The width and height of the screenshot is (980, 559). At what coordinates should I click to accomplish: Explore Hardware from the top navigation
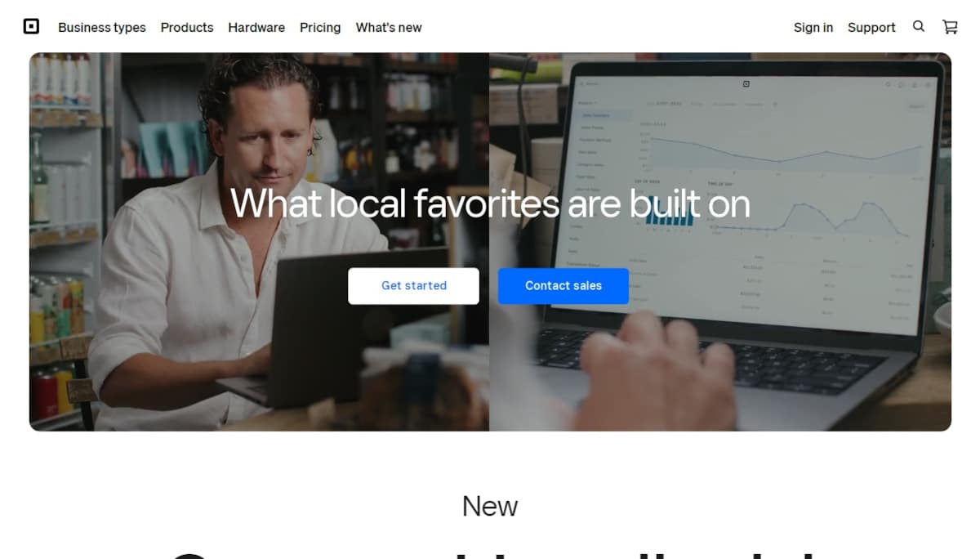coord(256,27)
